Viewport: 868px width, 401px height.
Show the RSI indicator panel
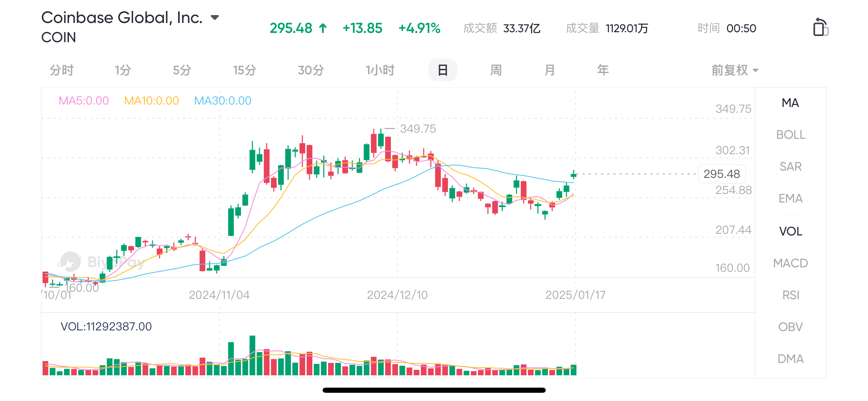click(790, 295)
